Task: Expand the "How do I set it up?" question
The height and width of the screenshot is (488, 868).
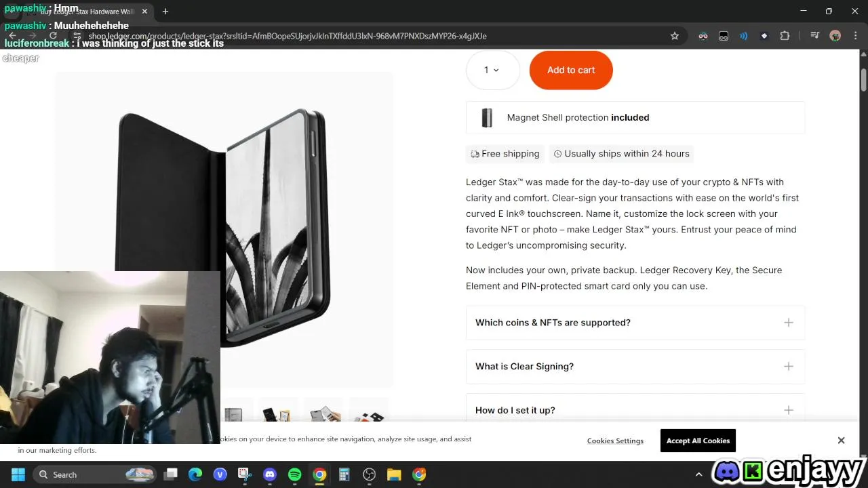Action: [635, 409]
